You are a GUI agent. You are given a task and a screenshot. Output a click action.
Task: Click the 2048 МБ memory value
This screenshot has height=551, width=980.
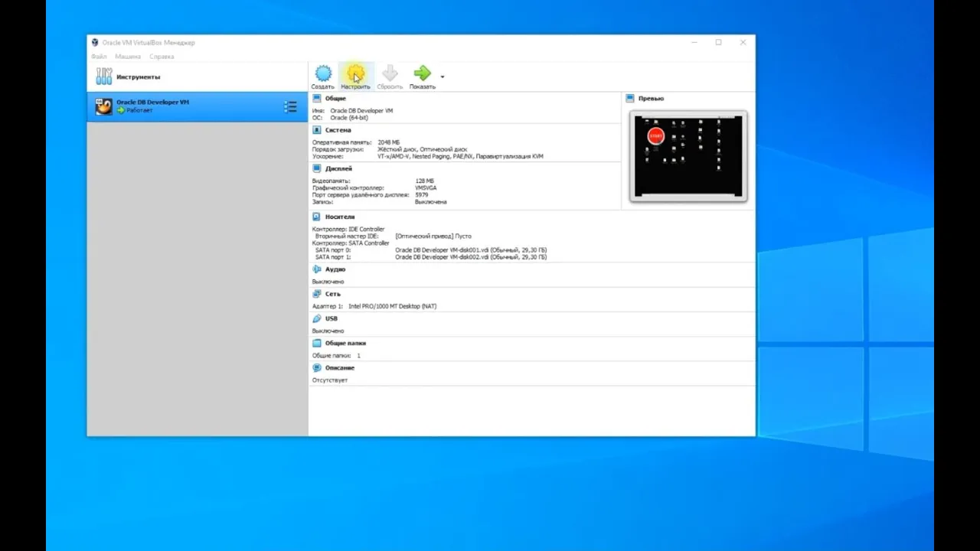click(x=389, y=142)
